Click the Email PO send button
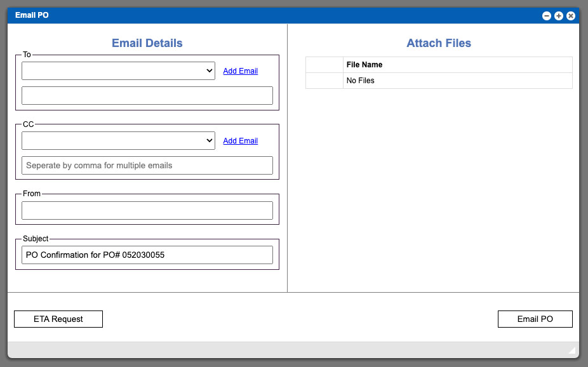The width and height of the screenshot is (588, 367). point(535,319)
